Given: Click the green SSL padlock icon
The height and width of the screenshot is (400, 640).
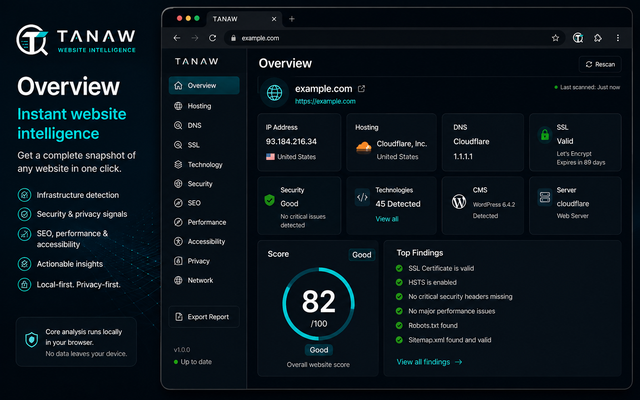Looking at the screenshot, I should 544,134.
